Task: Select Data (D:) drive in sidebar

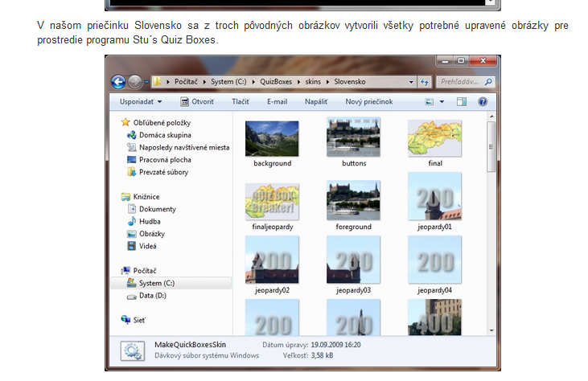Action: 146,296
